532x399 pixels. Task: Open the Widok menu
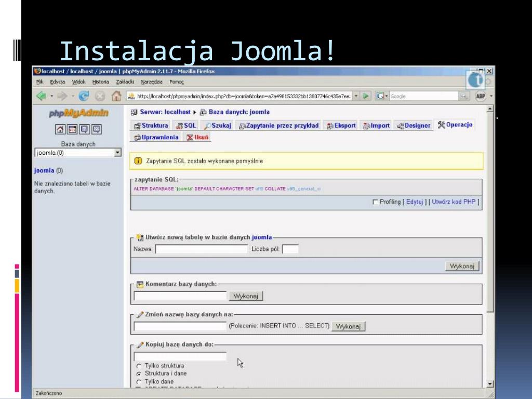(x=79, y=82)
